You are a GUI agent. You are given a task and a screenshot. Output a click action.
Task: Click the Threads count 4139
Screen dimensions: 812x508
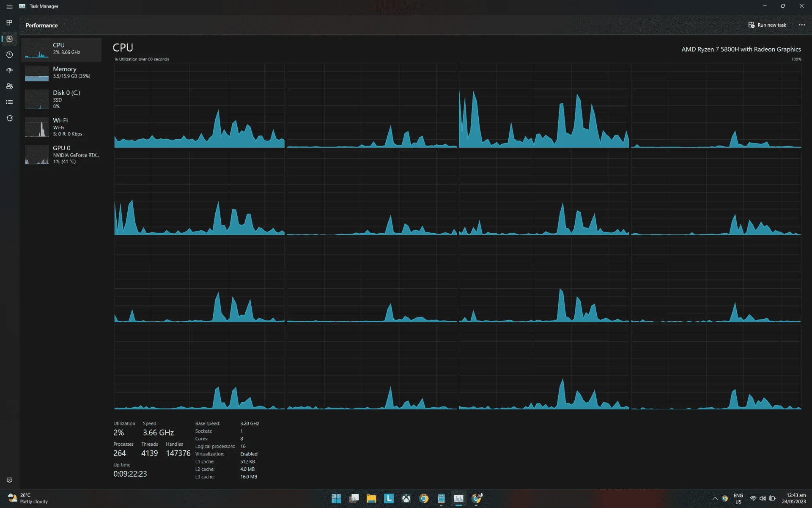click(x=149, y=453)
